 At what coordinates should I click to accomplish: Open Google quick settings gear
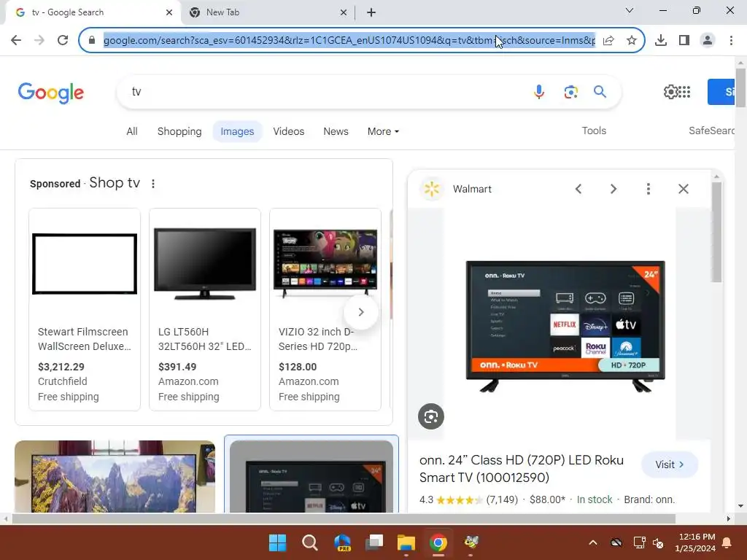tap(670, 91)
